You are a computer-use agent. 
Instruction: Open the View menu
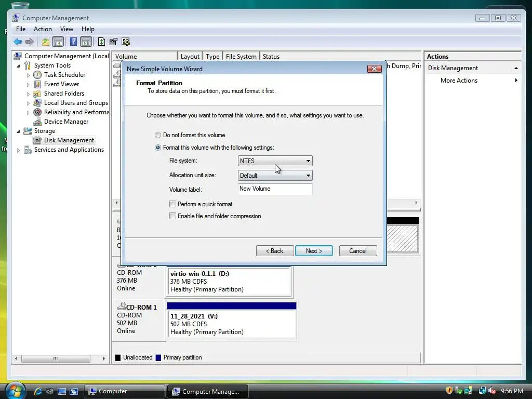(x=66, y=29)
